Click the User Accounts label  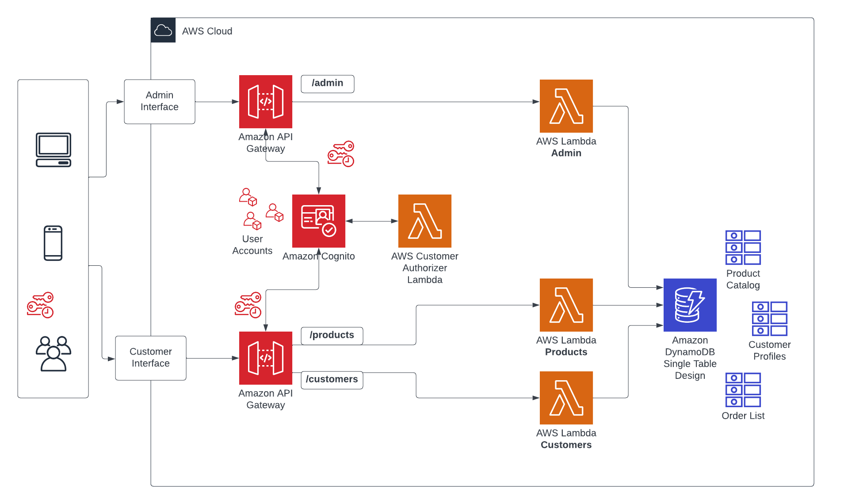point(252,245)
